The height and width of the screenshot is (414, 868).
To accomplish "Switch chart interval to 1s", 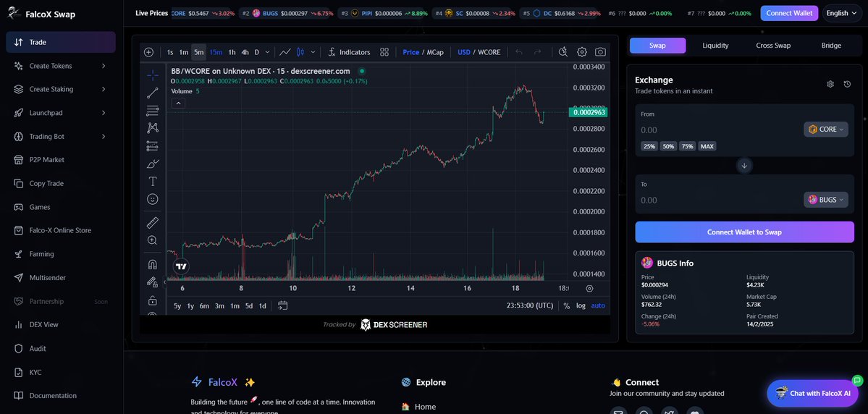I will (170, 52).
